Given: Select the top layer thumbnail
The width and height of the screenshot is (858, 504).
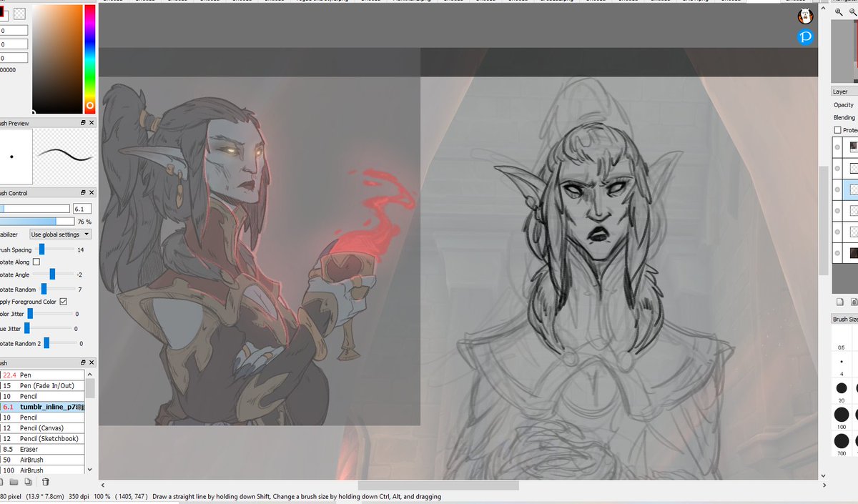Looking at the screenshot, I should coord(854,147).
